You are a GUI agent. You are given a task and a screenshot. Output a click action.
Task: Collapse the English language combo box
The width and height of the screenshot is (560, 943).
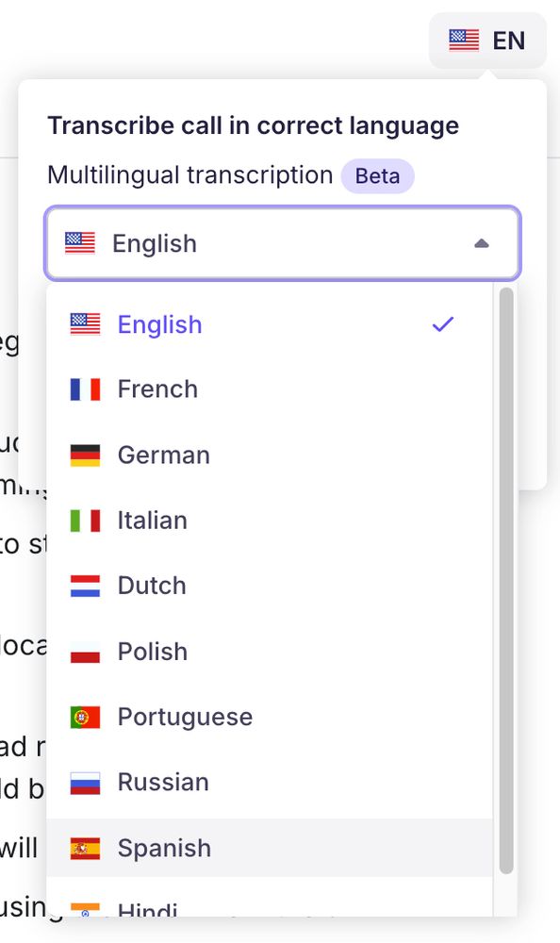[283, 243]
